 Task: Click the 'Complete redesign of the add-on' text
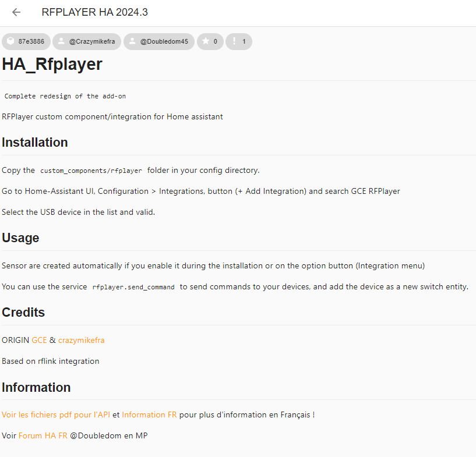click(x=65, y=96)
